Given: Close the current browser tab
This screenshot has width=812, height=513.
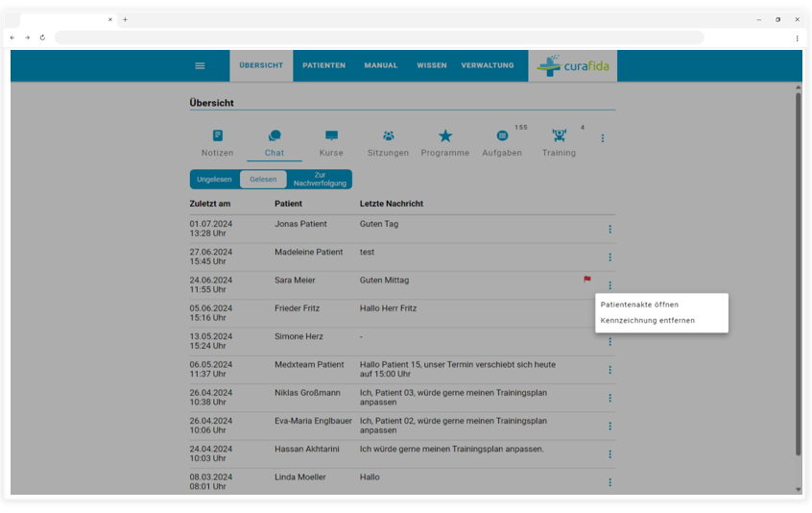Looking at the screenshot, I should (109, 19).
